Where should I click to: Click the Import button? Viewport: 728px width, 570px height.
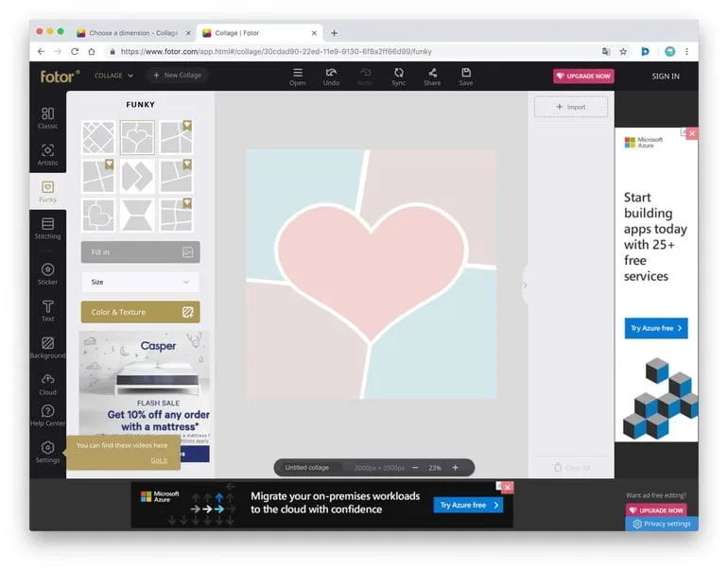click(570, 107)
